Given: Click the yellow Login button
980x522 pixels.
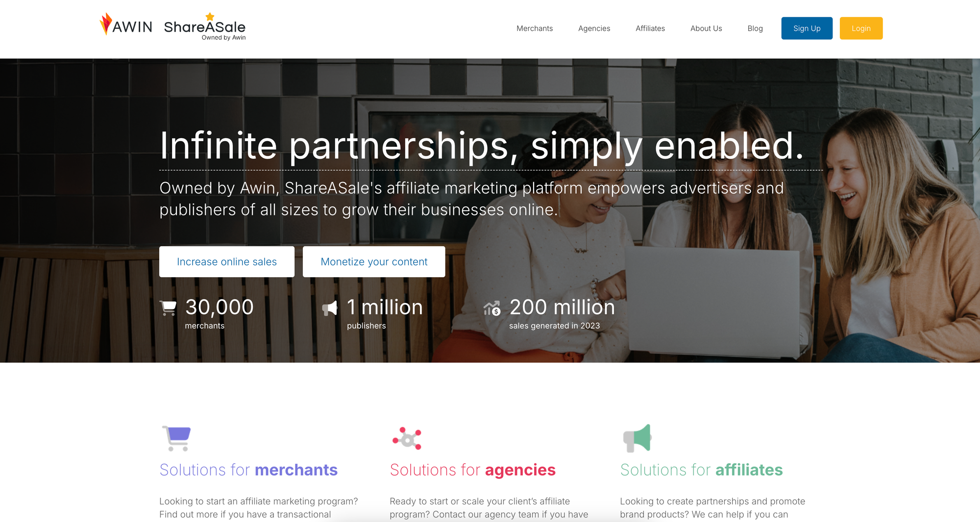Looking at the screenshot, I should tap(861, 28).
